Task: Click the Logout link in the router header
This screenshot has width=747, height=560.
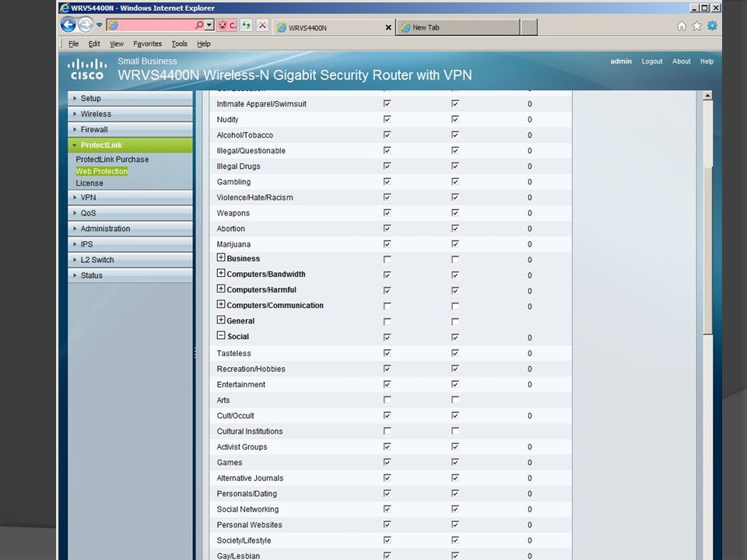Action: click(x=652, y=61)
